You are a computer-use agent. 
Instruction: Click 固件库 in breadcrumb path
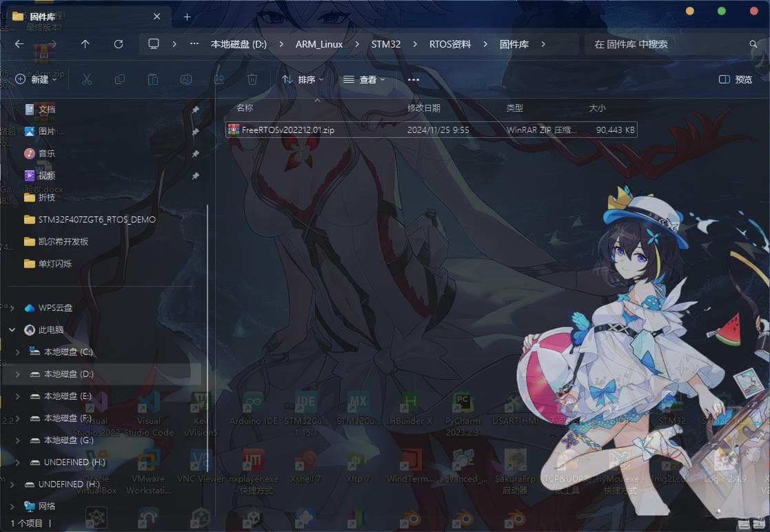(x=514, y=44)
